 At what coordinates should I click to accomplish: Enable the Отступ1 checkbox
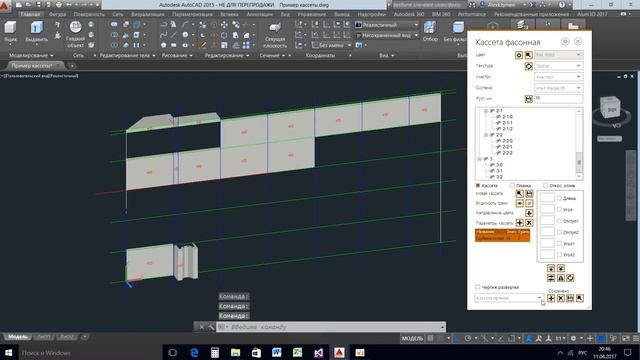pos(559,221)
